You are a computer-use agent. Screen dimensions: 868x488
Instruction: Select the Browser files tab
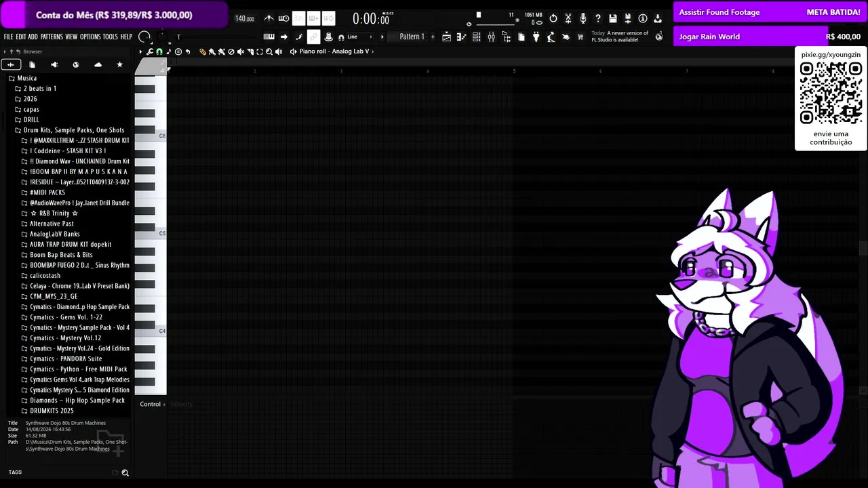coord(32,64)
